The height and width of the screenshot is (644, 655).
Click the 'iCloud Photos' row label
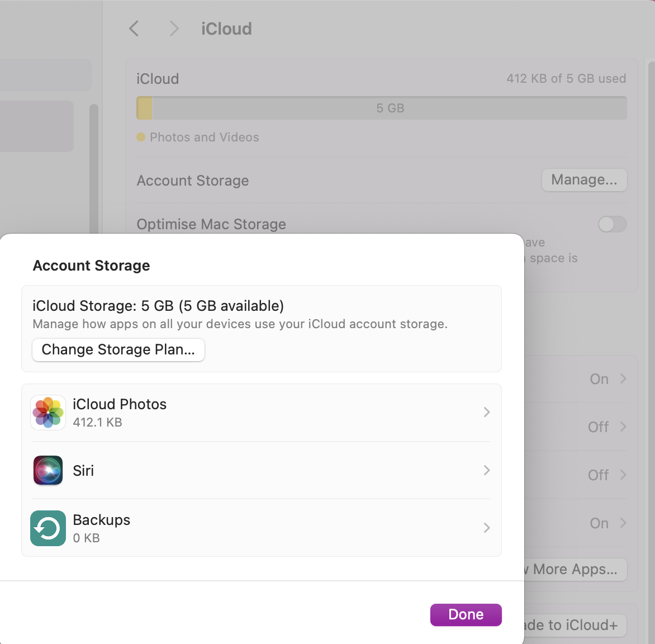[120, 405]
